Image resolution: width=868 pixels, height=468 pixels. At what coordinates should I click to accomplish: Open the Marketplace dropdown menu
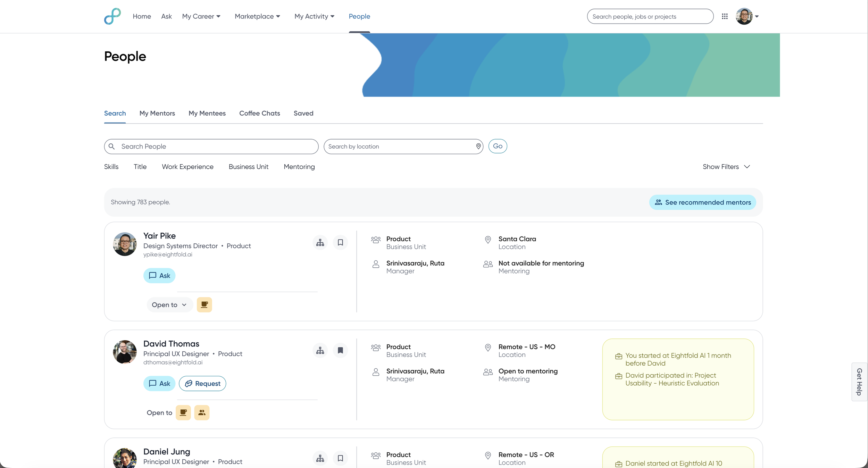(x=257, y=16)
